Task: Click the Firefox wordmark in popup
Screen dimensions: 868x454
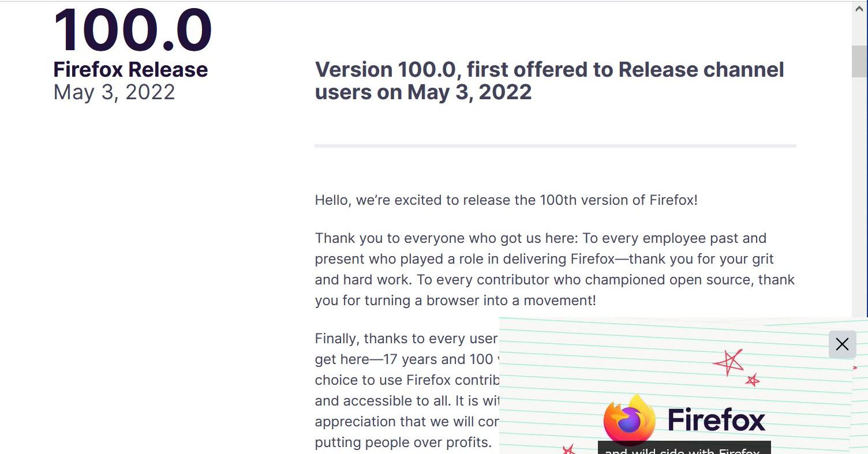Action: click(x=716, y=420)
